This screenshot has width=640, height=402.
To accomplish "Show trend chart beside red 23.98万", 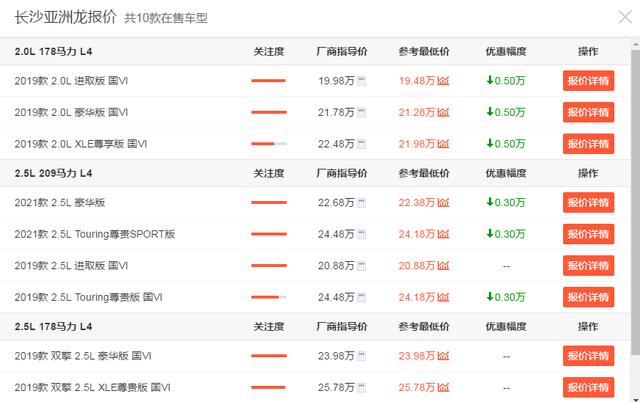I will point(443,356).
